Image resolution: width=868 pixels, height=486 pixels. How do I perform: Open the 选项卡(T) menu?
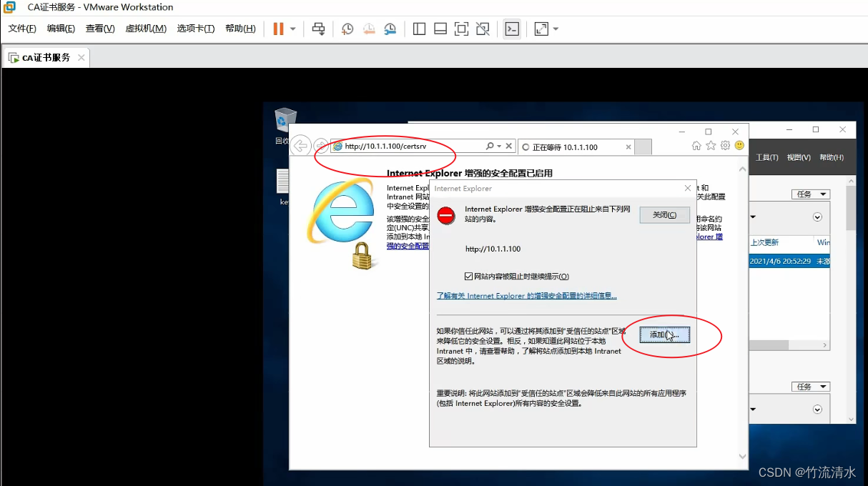(x=196, y=29)
